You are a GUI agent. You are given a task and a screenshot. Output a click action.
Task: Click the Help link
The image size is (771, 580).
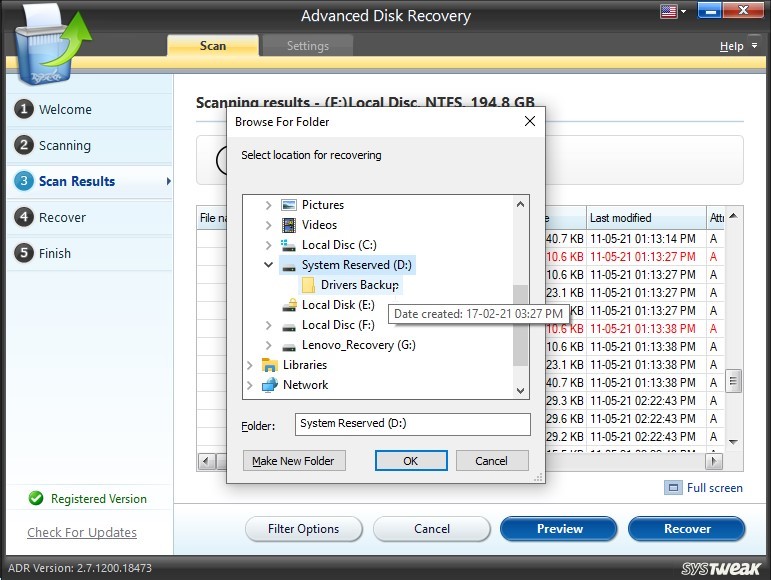pyautogui.click(x=731, y=46)
